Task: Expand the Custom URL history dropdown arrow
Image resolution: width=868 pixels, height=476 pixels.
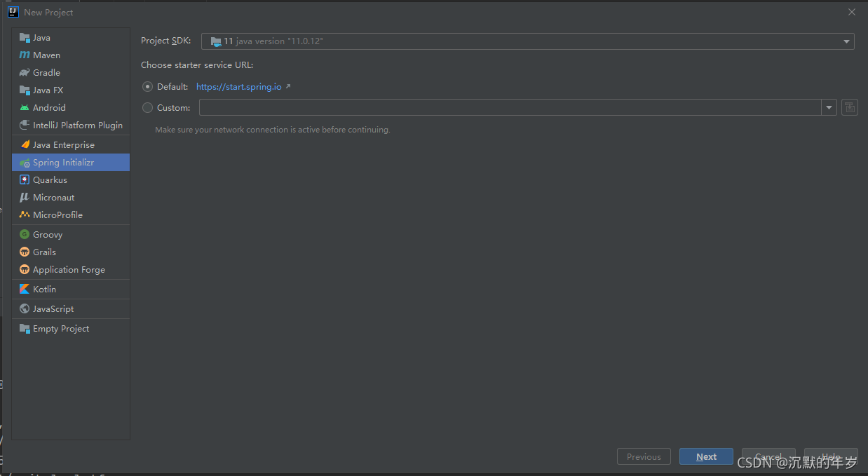Action: tap(829, 107)
